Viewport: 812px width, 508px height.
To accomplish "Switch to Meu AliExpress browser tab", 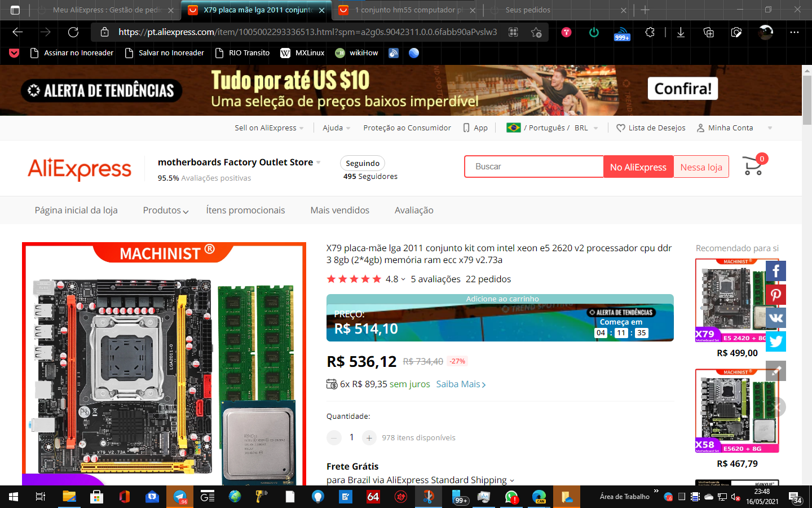I will click(x=105, y=10).
